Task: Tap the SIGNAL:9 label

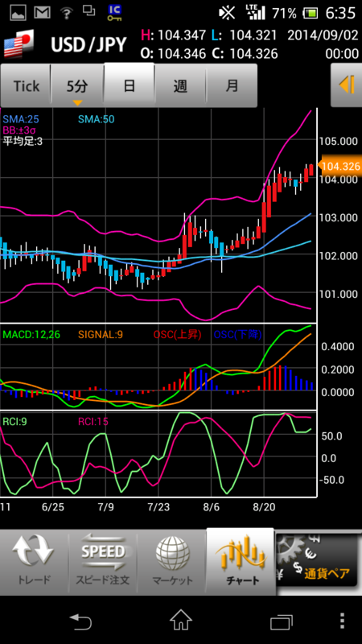Action: pos(99,335)
